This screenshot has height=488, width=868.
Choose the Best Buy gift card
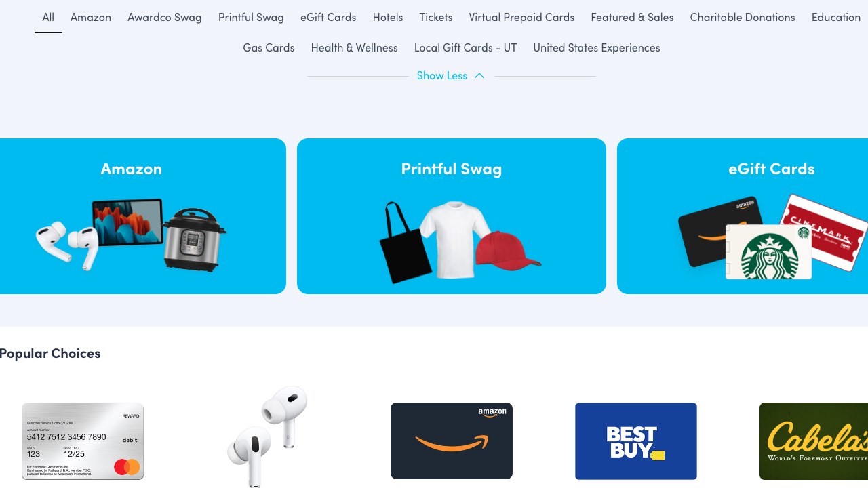(636, 441)
